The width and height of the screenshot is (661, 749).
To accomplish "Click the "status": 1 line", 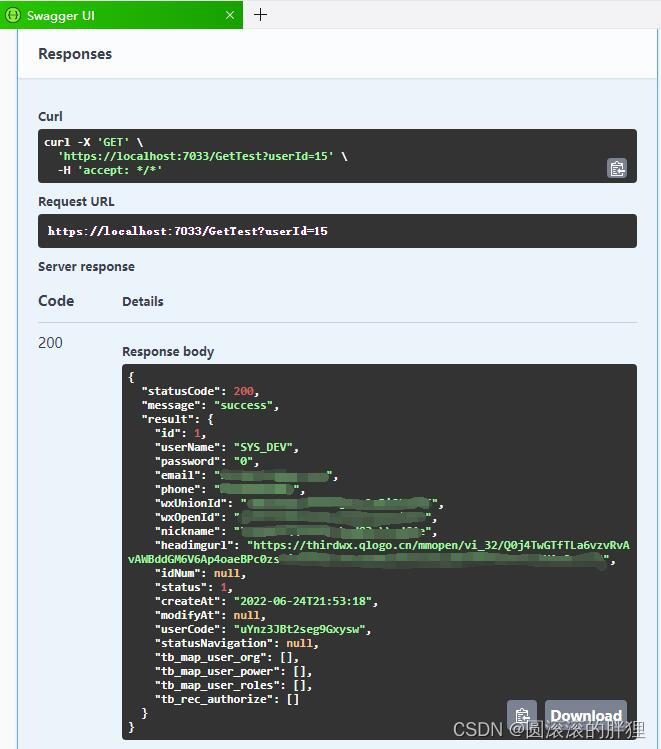I will point(193,587).
